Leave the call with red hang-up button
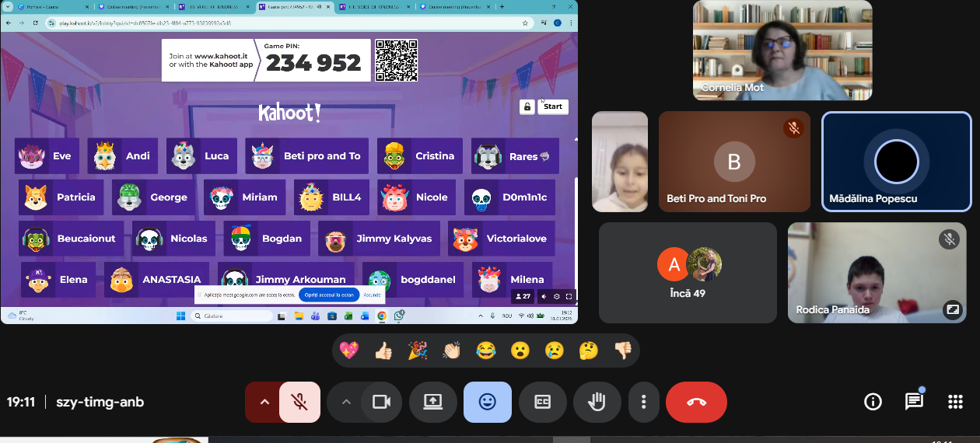Viewport: 980px width, 443px height. click(696, 402)
